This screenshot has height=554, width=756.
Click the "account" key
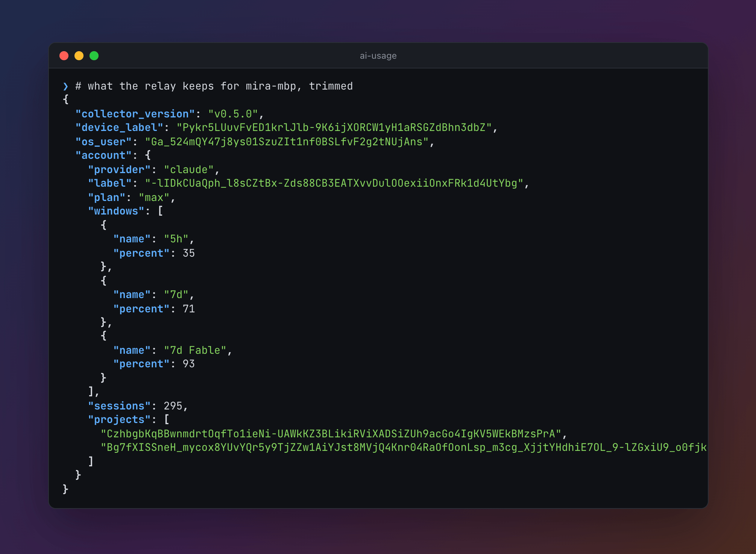(x=103, y=155)
